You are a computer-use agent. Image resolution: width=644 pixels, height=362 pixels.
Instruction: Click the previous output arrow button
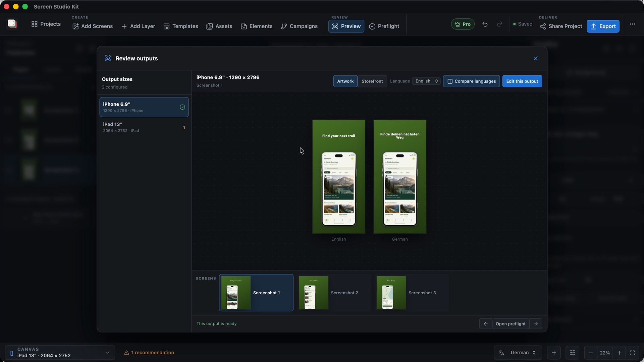click(x=485, y=324)
